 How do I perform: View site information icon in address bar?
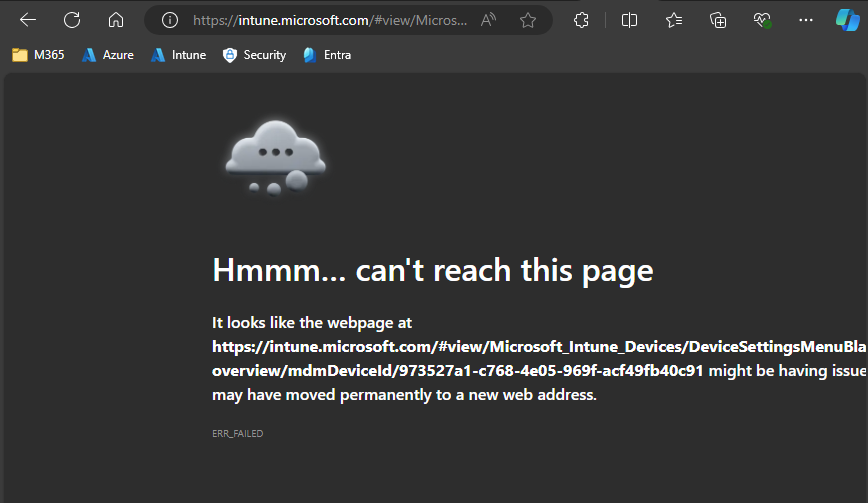169,20
